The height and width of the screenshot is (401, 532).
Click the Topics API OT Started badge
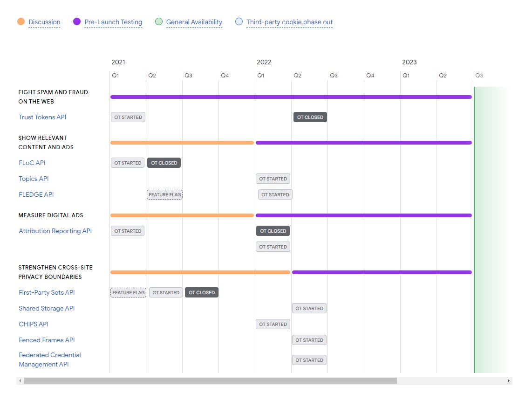tap(273, 179)
